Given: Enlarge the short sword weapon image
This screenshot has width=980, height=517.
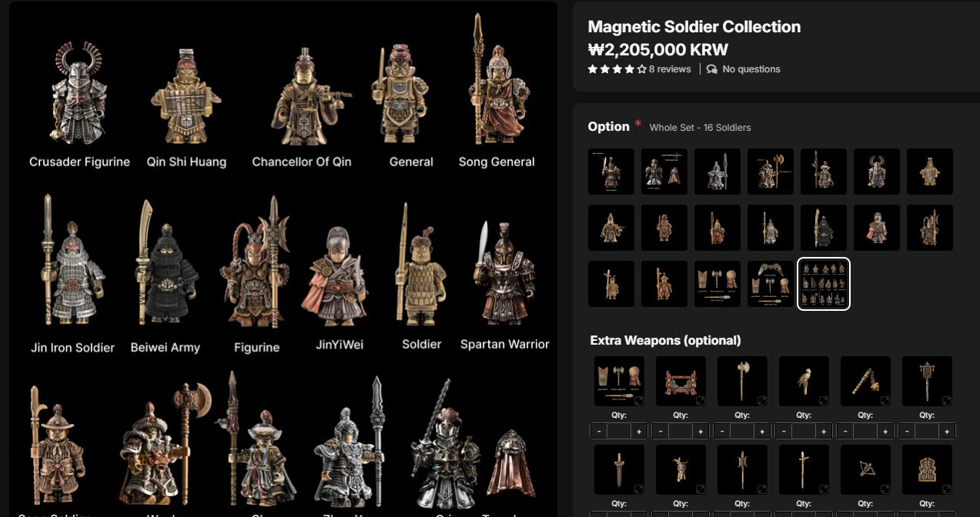Looking at the screenshot, I should [639, 489].
